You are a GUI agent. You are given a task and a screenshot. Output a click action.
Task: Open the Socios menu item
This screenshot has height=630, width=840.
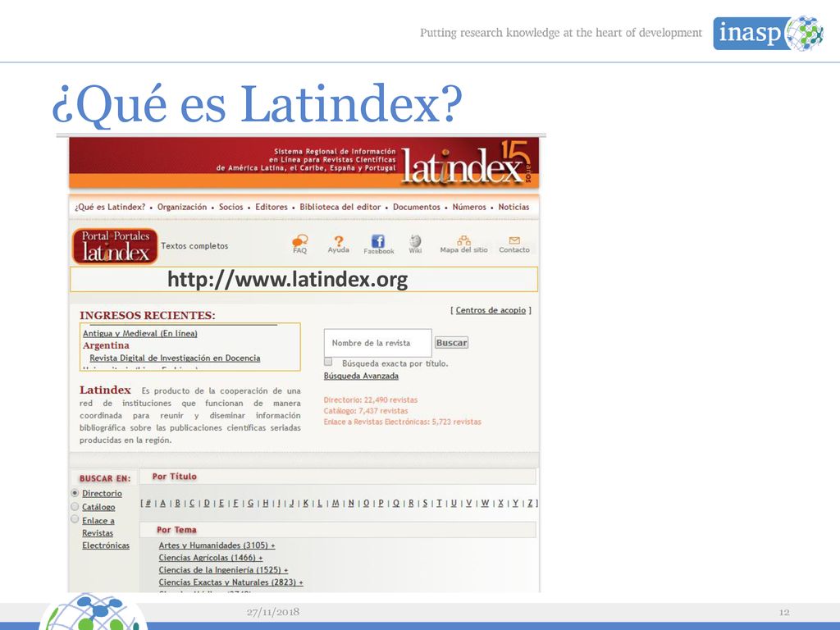(x=231, y=207)
